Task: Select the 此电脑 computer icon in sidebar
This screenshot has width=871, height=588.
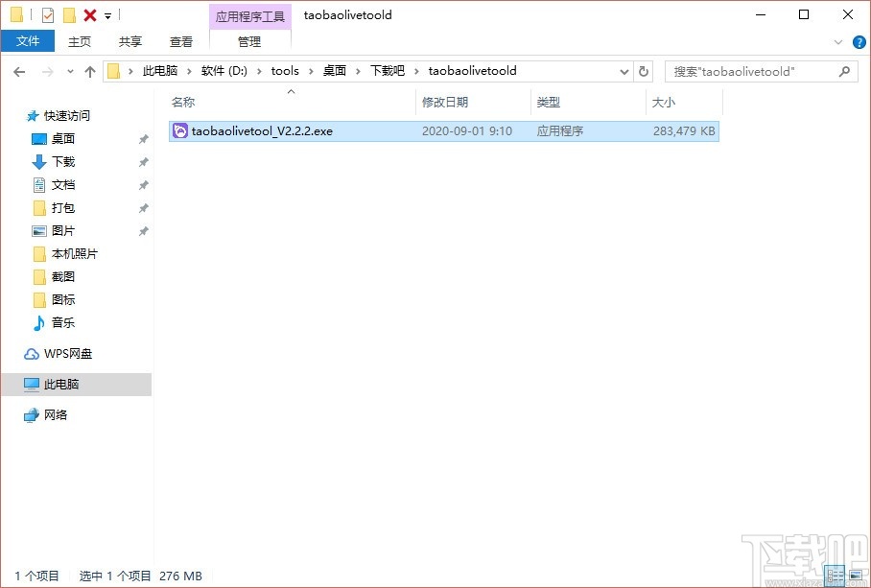Action: coord(32,385)
